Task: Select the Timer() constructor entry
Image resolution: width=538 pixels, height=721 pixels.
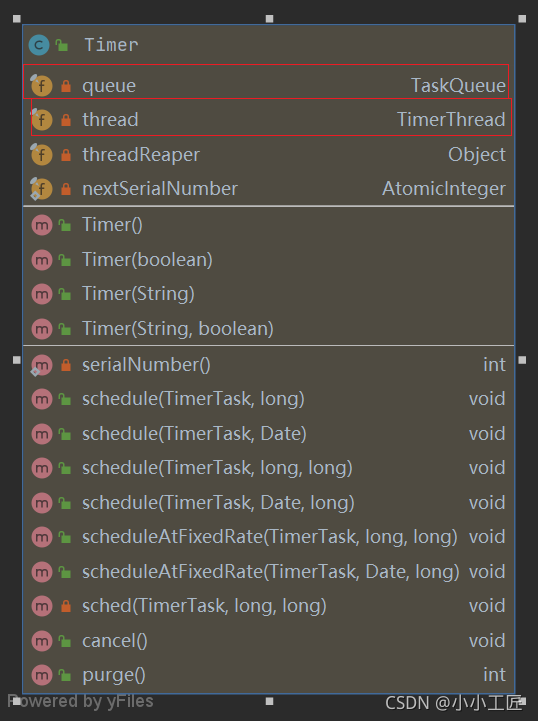Action: click(x=112, y=225)
